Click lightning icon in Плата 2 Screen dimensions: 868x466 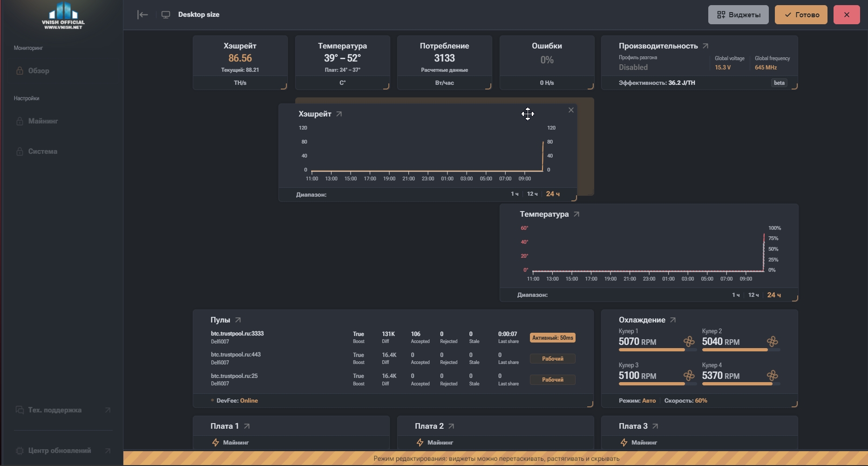[420, 443]
